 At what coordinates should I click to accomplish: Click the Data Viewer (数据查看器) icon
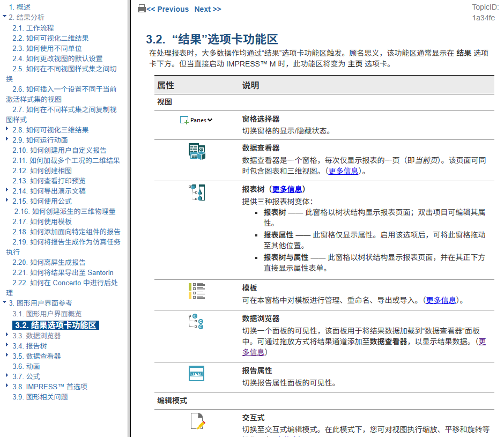197,151
